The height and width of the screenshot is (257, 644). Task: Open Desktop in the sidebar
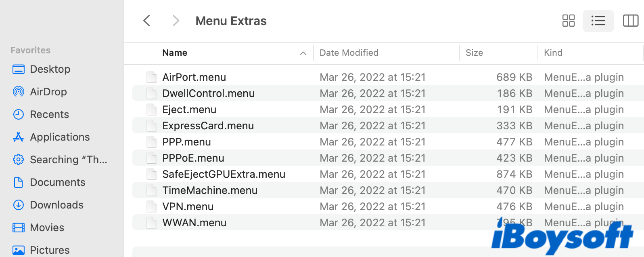pos(50,69)
